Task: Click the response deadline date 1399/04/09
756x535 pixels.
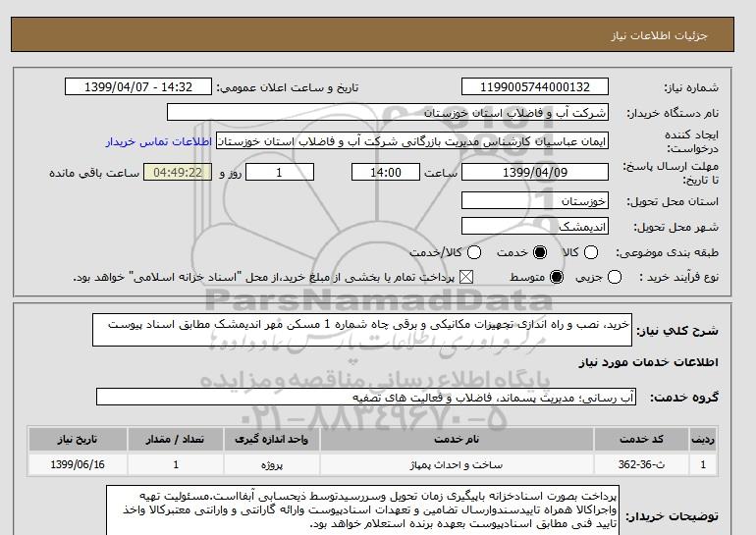Action: point(535,172)
